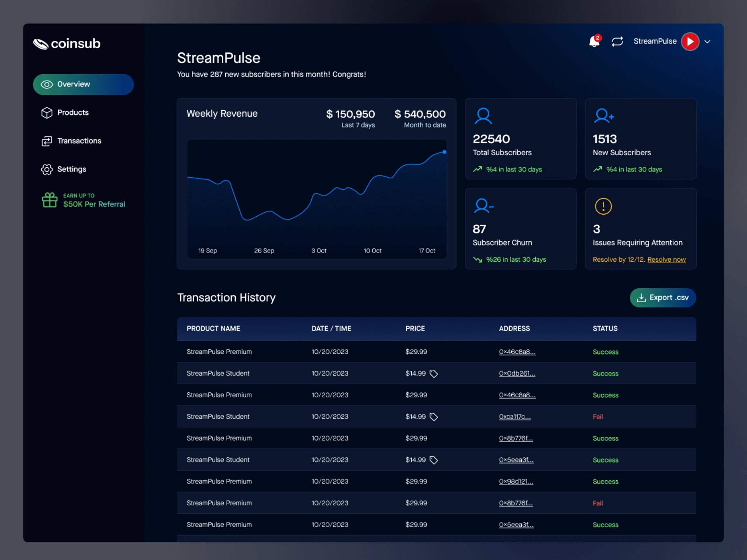747x560 pixels.
Task: Click the STATUS column header
Action: pyautogui.click(x=605, y=329)
